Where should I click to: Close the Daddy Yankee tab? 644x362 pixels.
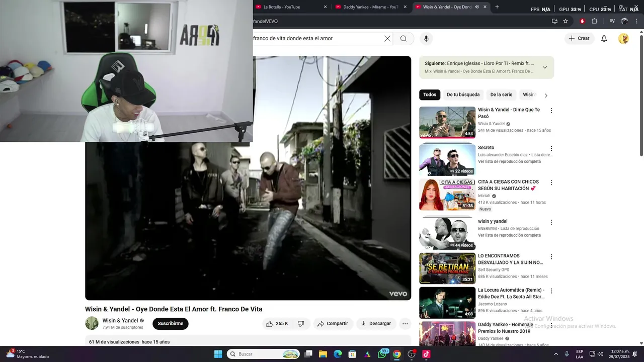[x=405, y=7]
